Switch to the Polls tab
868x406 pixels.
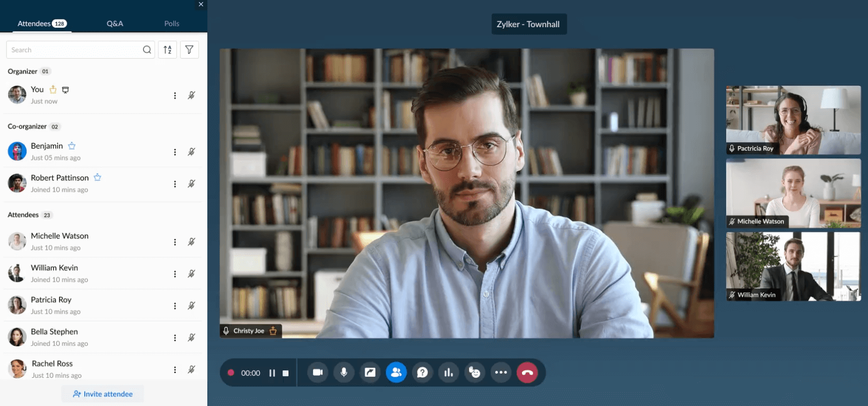tap(172, 23)
